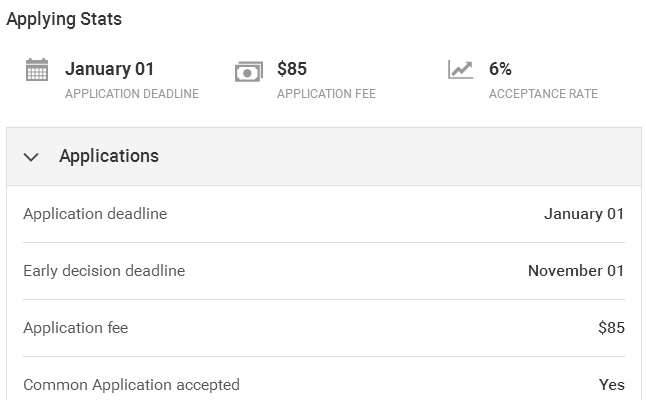Click the 6% acceptance rate value
This screenshot has width=646, height=400.
500,69
